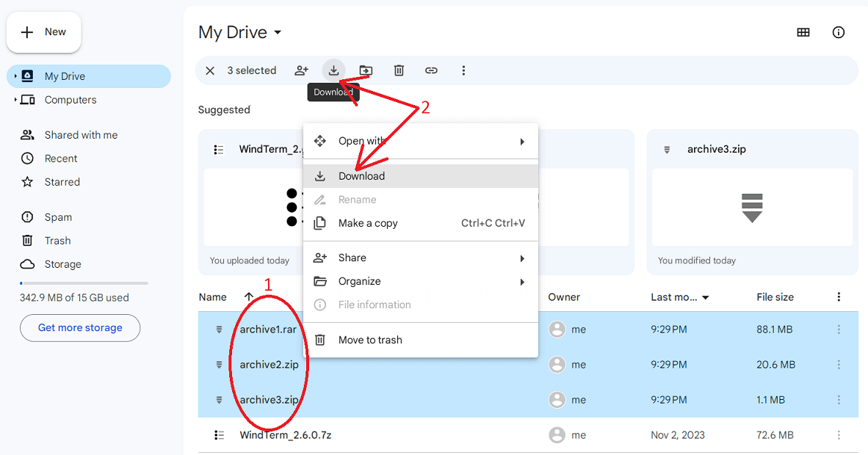Click the storage usage progress bar
This screenshot has height=455, width=868.
click(x=83, y=283)
